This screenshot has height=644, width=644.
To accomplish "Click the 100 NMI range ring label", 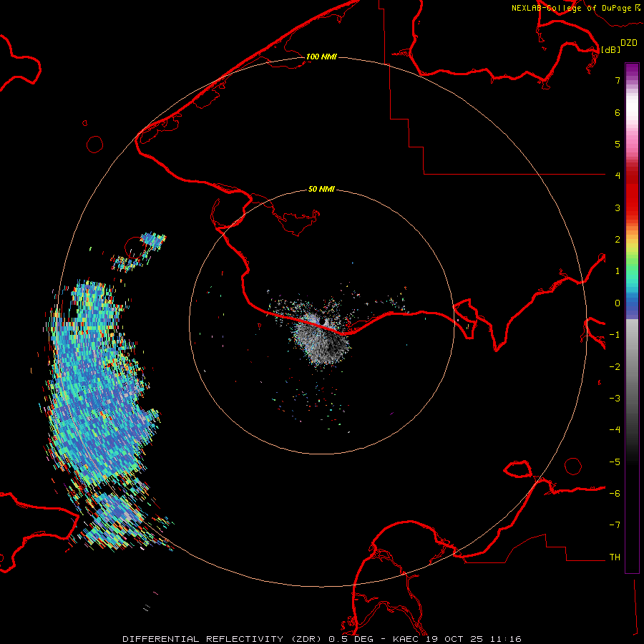I will pyautogui.click(x=321, y=57).
